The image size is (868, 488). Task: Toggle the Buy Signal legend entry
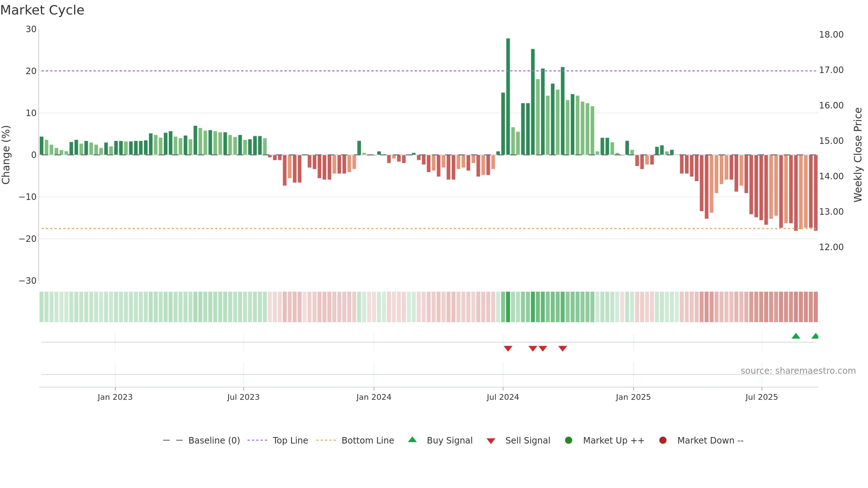tap(440, 440)
